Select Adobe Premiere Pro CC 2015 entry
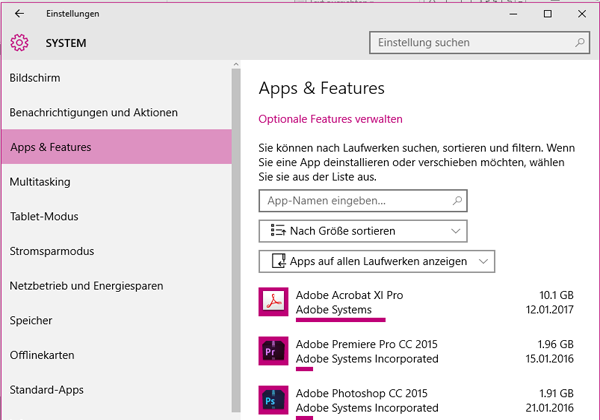The height and width of the screenshot is (420, 600). tap(416, 353)
